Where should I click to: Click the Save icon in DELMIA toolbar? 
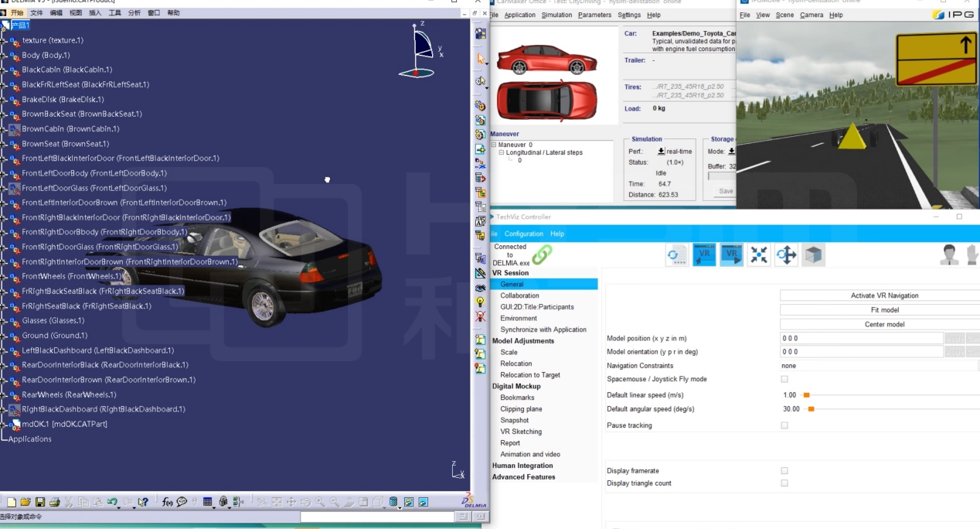pyautogui.click(x=39, y=502)
